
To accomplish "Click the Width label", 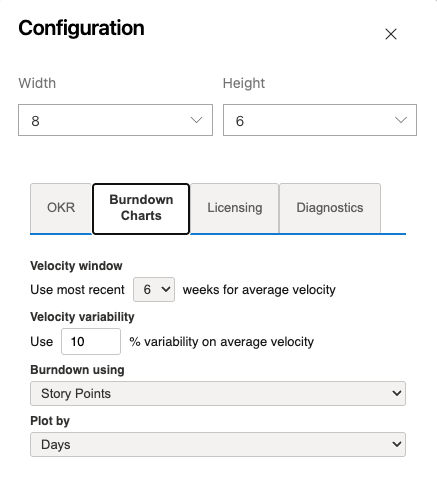I will 37,83.
